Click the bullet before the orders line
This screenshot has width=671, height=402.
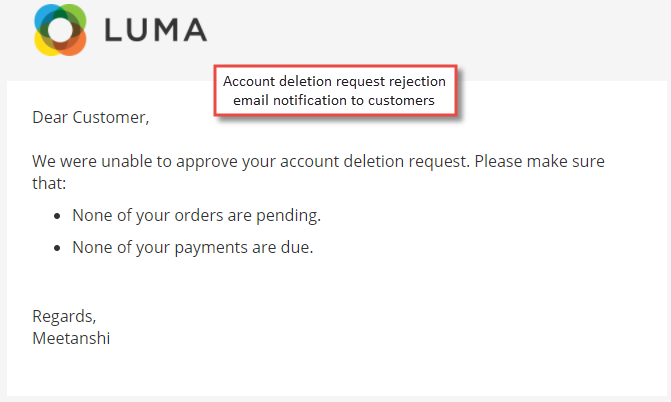point(57,216)
